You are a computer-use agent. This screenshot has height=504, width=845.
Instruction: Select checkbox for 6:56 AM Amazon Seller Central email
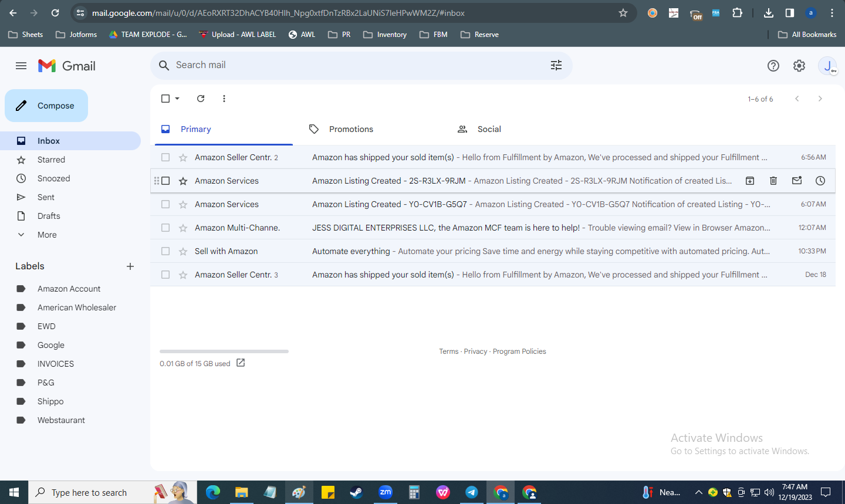[x=165, y=157]
